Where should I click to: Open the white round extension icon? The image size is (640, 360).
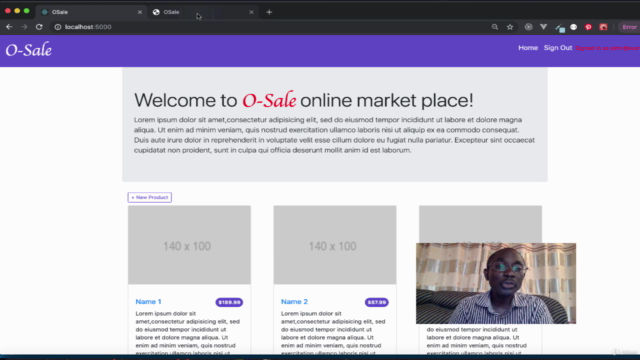point(573,27)
